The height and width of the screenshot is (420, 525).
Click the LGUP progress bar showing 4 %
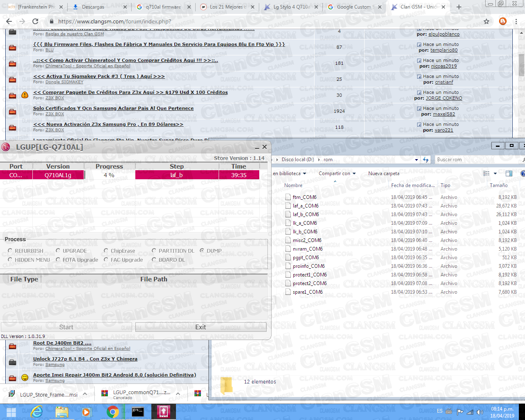tap(110, 175)
